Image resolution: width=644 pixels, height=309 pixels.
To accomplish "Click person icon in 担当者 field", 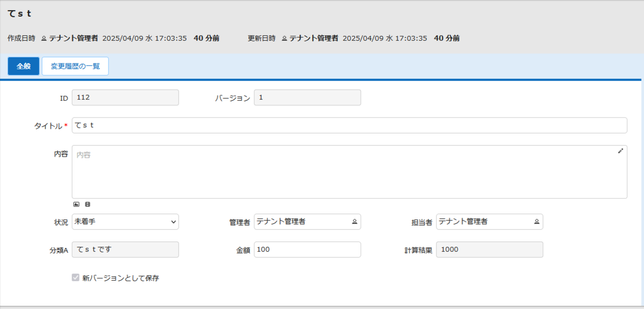I will coord(537,222).
